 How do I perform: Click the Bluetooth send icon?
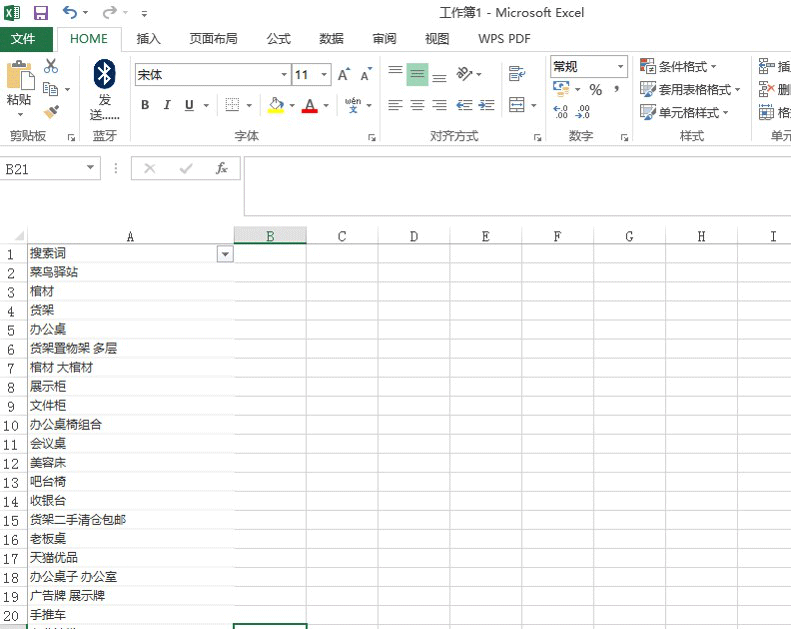tap(104, 75)
